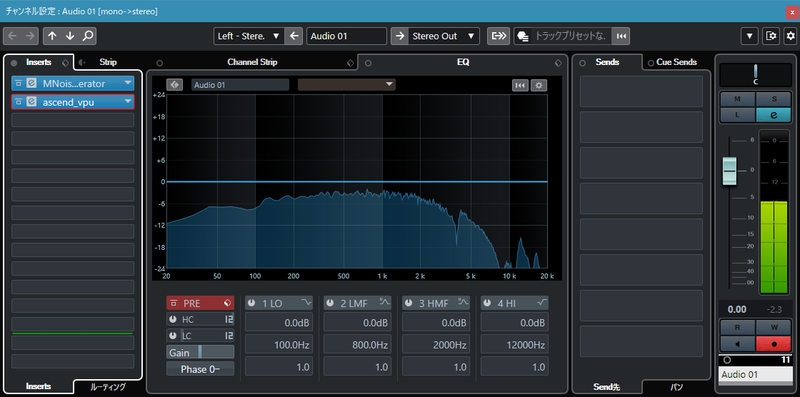Click band 1 LO filter type icon

point(307,303)
